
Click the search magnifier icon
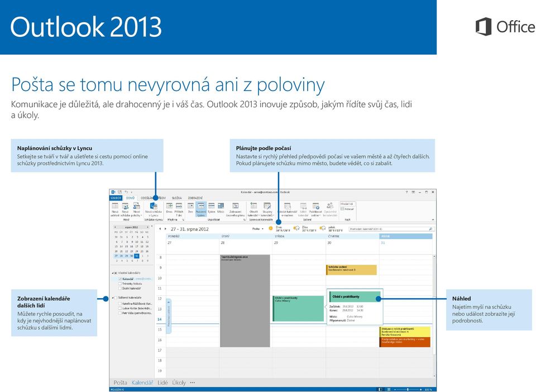click(x=430, y=229)
